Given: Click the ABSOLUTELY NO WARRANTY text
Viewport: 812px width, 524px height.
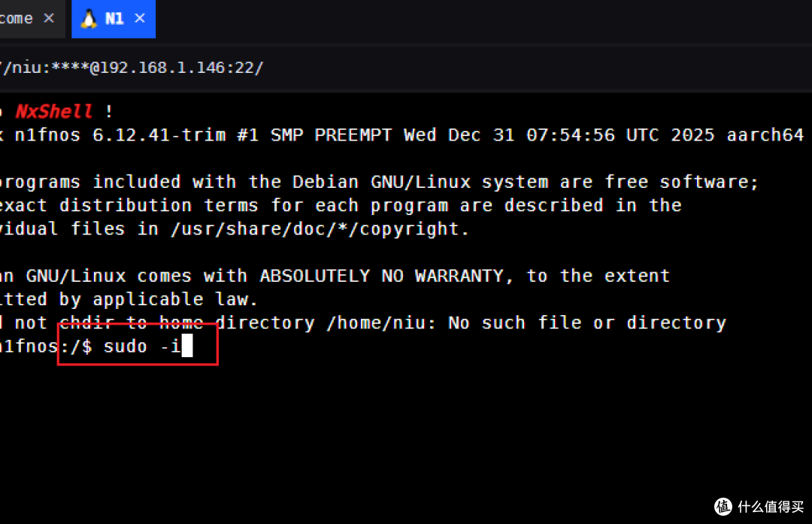Looking at the screenshot, I should [x=381, y=276].
